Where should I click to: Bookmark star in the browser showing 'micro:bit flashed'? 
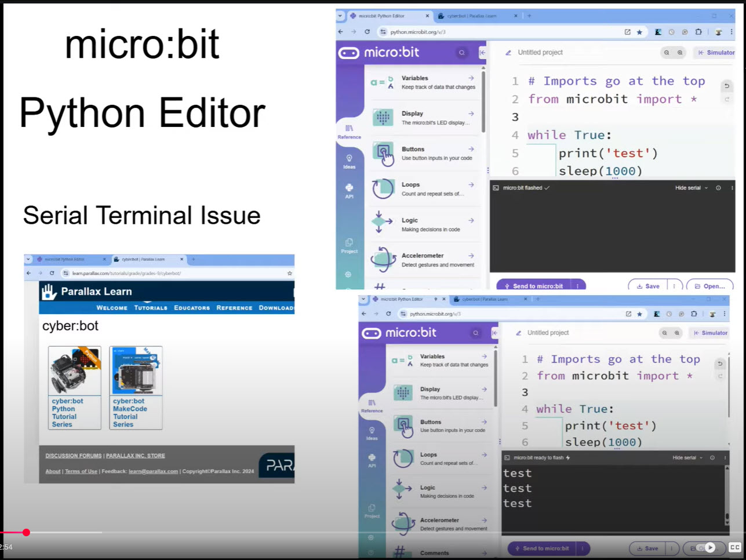[639, 32]
